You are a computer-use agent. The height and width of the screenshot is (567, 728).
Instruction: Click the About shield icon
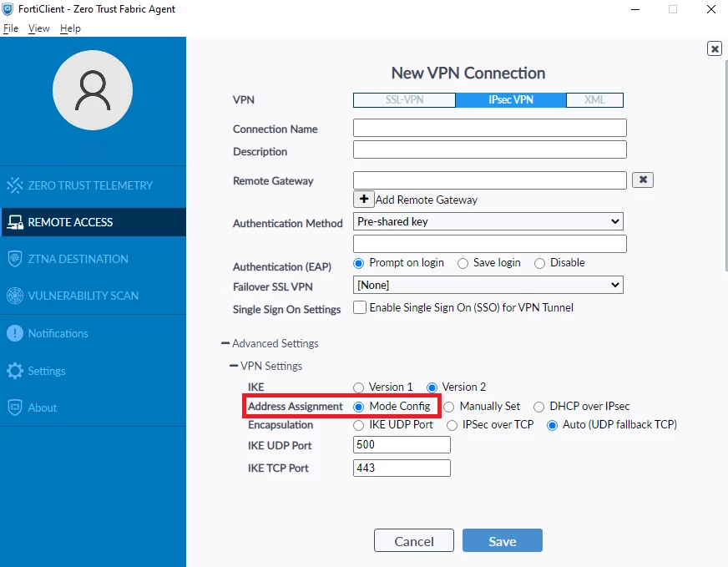[15, 408]
